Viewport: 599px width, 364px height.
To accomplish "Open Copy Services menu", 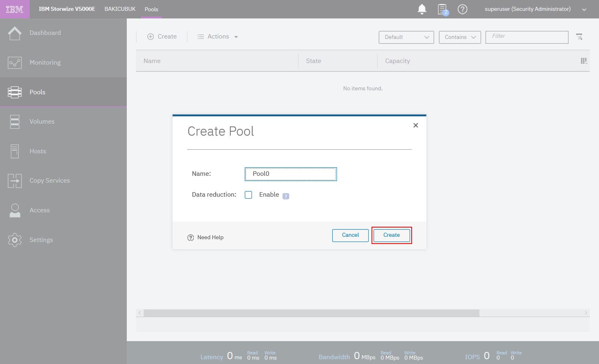I will [x=63, y=181].
